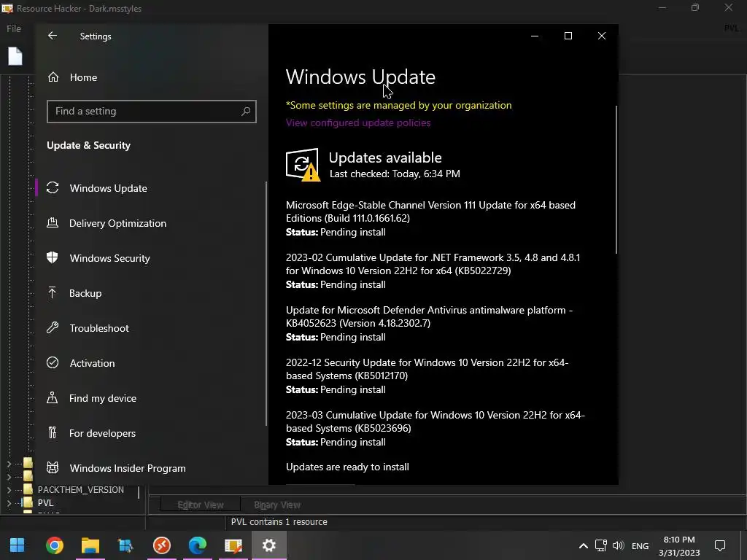Select the KB5022729 .NET Framework update text
Viewport: 747px width, 560px height.
(x=433, y=264)
